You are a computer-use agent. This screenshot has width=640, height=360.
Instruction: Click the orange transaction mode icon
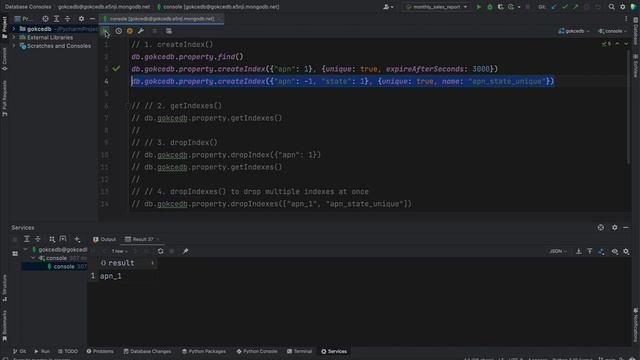pos(130,31)
